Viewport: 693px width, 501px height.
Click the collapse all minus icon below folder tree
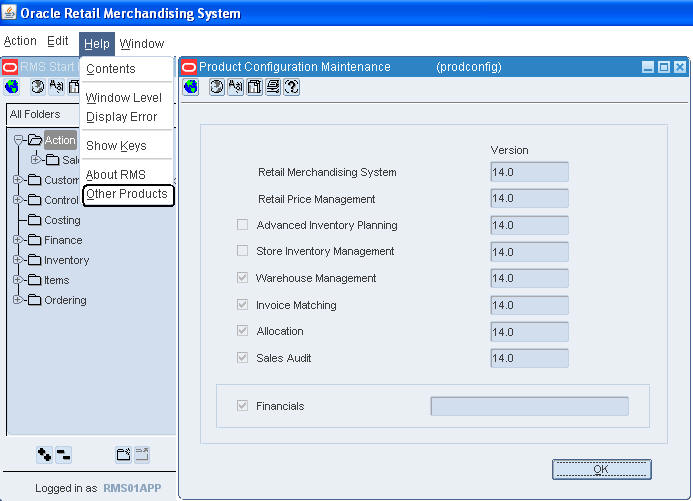point(63,454)
